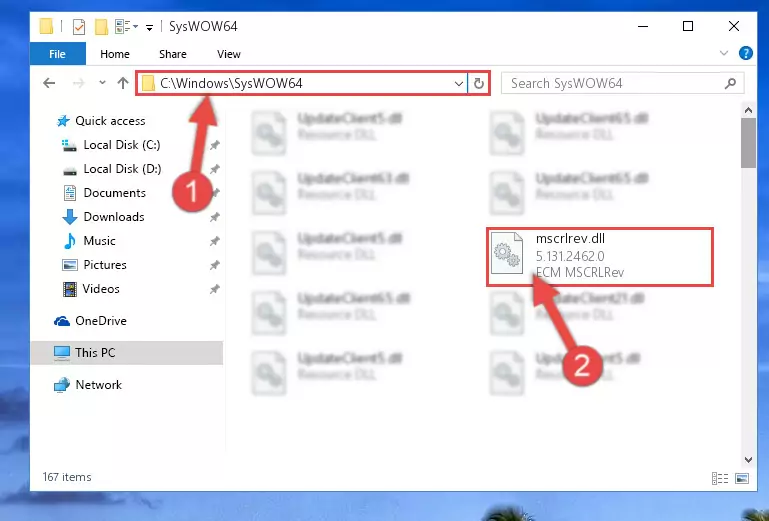The height and width of the screenshot is (521, 769).
Task: Go back with the left arrow
Action: point(49,83)
